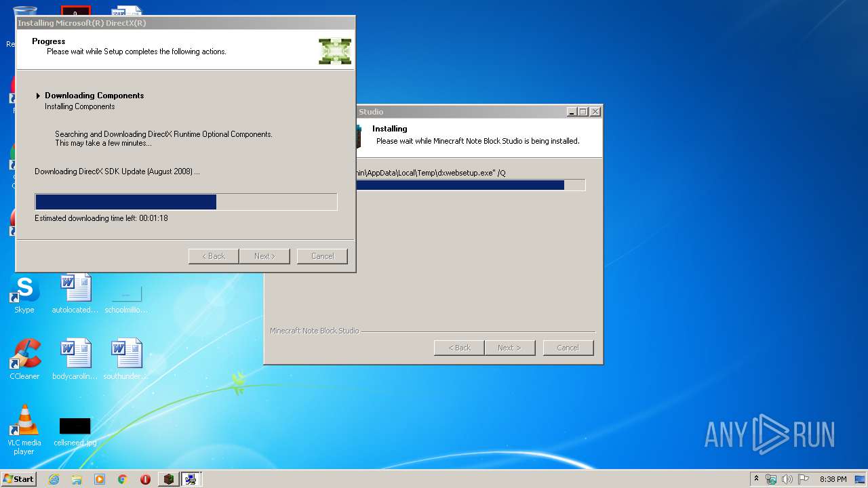Click the volume speaker tray icon
The image size is (868, 488).
[x=787, y=479]
